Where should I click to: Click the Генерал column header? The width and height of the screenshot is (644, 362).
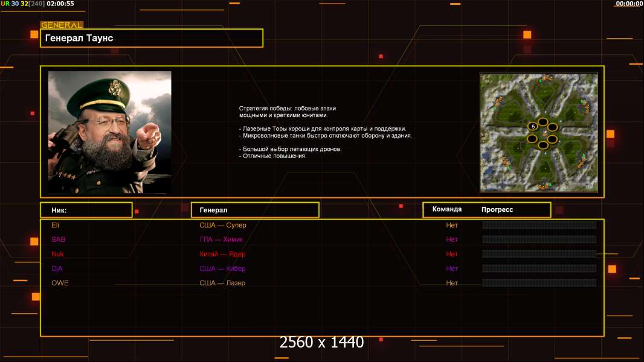click(254, 210)
